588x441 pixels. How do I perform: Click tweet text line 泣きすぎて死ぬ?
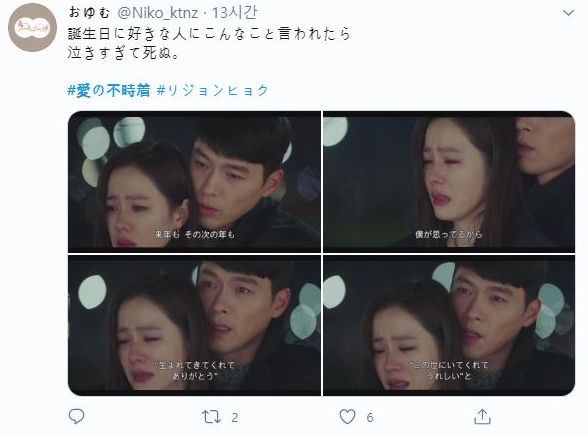tap(124, 53)
